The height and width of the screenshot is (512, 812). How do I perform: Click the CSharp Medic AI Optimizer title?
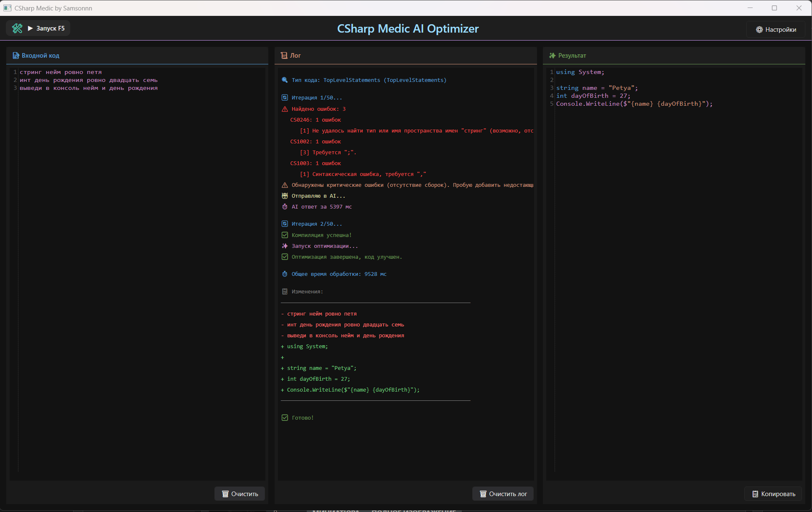pyautogui.click(x=408, y=28)
